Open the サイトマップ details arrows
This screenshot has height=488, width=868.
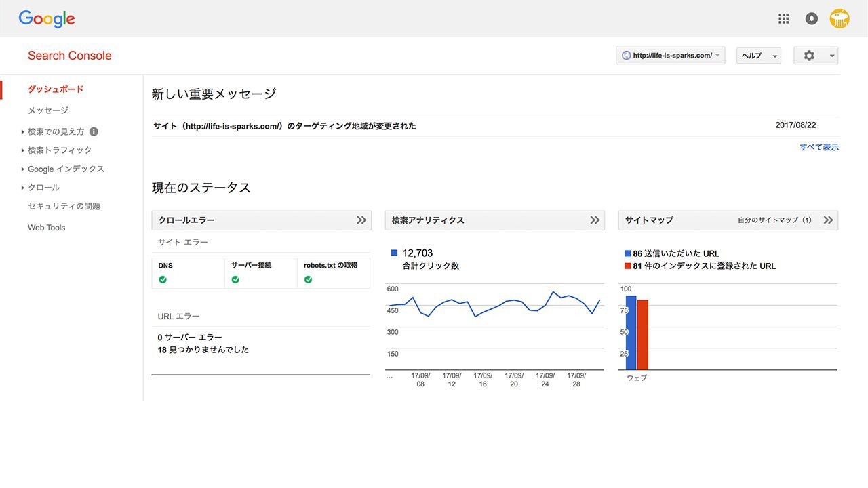(828, 220)
